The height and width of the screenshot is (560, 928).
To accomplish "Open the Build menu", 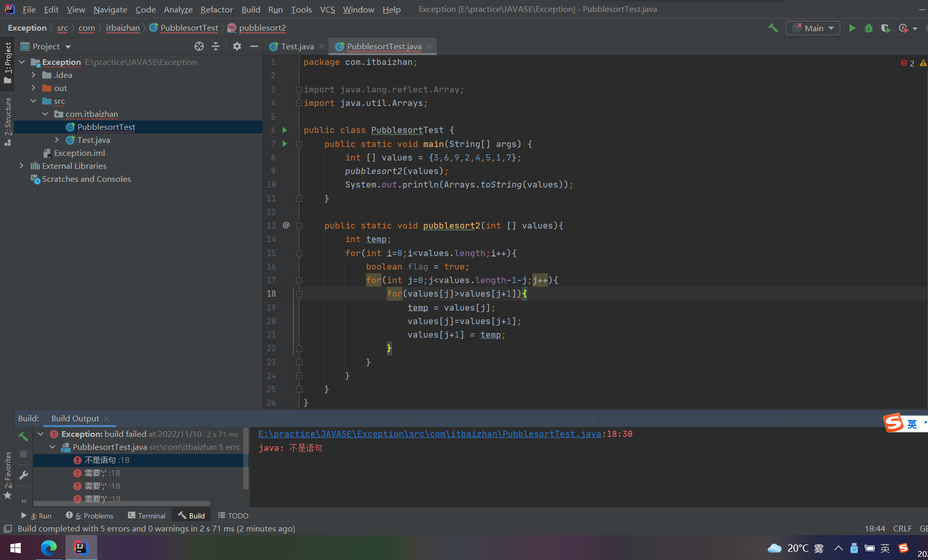I will tap(251, 9).
